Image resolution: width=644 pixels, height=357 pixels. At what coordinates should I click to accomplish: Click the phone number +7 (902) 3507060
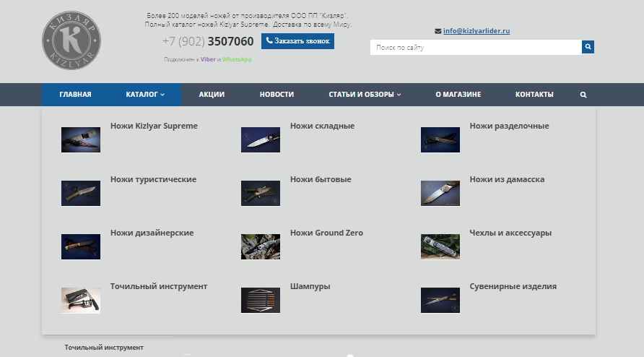point(208,41)
